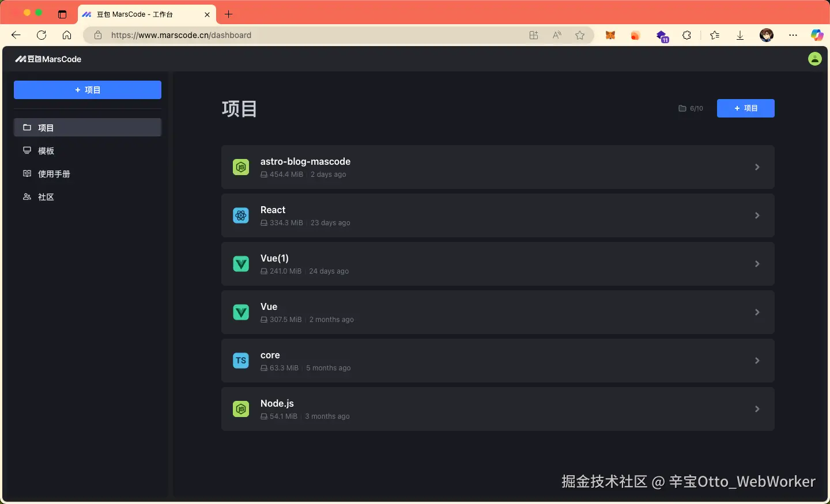This screenshot has width=830, height=504.
Task: Click the book icon next to 使用手册
Action: click(27, 173)
